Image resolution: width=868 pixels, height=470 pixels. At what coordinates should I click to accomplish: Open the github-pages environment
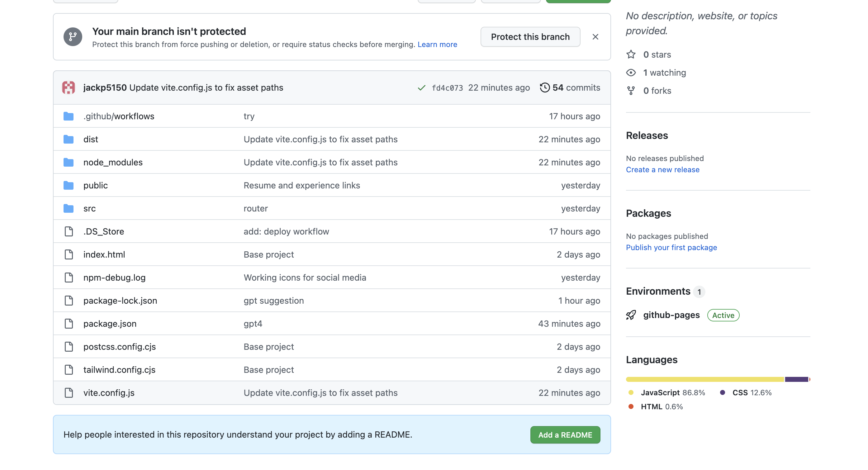pos(671,315)
